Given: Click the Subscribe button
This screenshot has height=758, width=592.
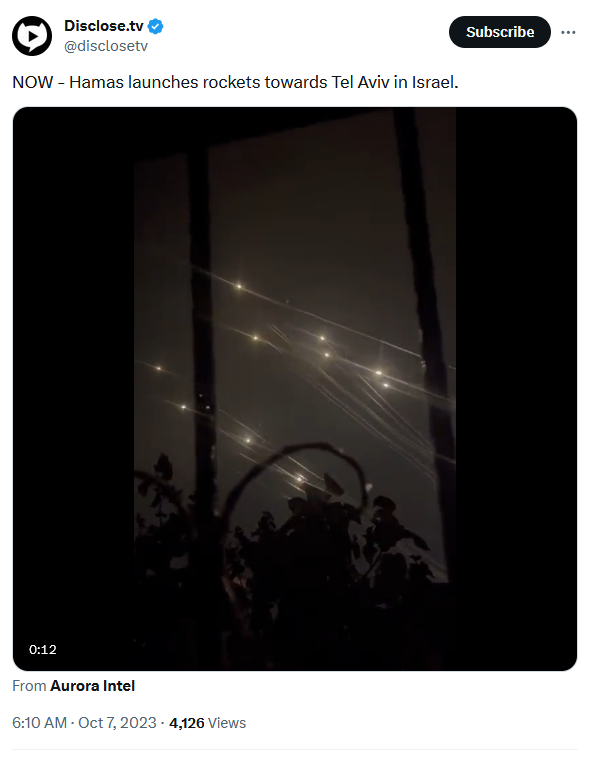Looking at the screenshot, I should [x=500, y=32].
